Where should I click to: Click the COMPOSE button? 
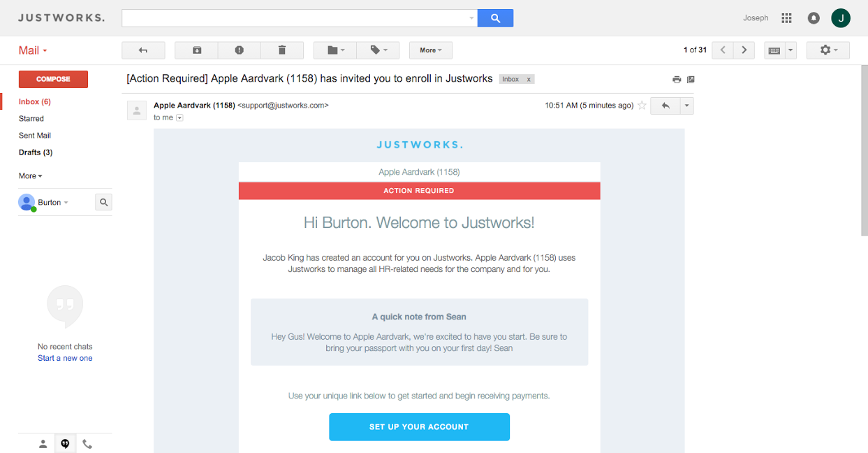pos(53,79)
